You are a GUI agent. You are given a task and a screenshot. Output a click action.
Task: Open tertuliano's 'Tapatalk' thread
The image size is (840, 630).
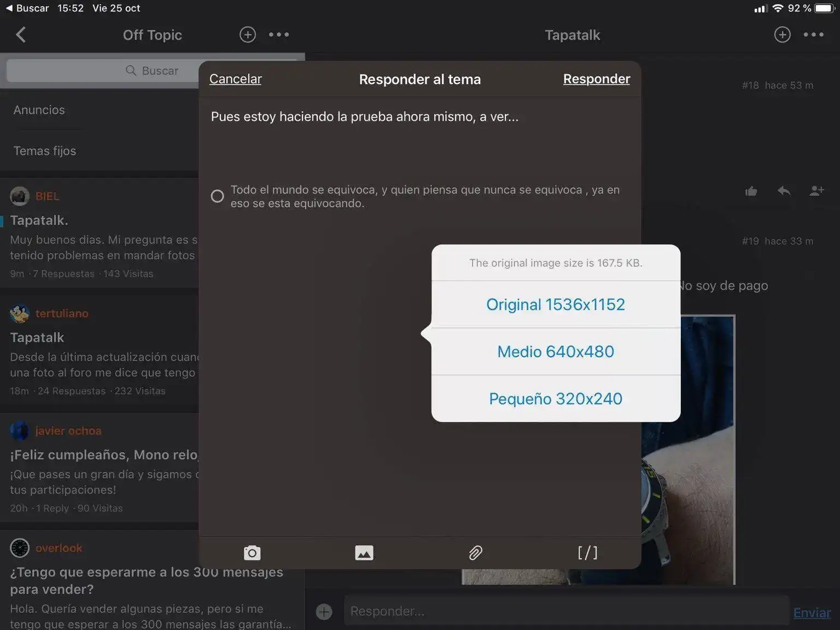pos(99,351)
